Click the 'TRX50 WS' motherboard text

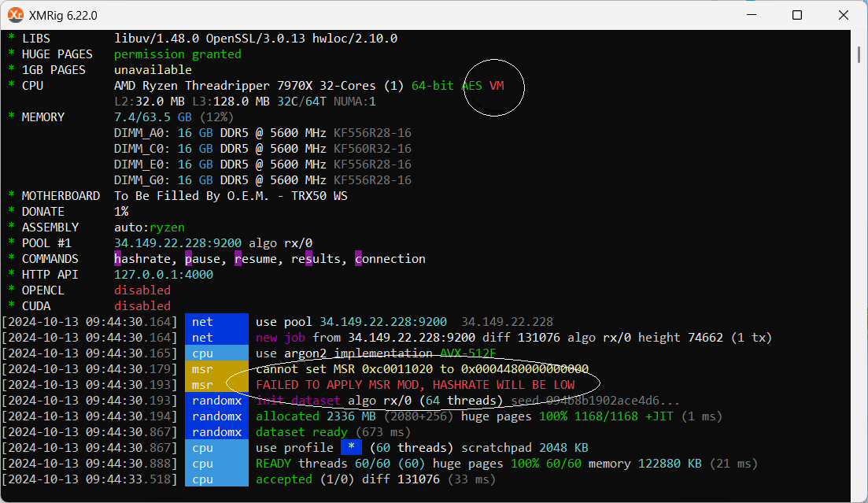319,196
